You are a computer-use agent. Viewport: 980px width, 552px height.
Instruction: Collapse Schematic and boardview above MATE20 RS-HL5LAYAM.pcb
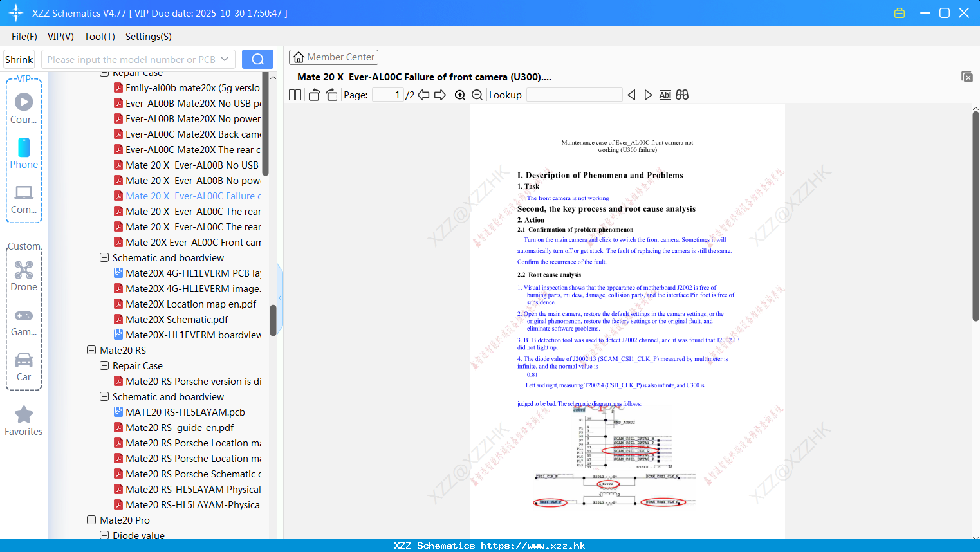tap(104, 397)
